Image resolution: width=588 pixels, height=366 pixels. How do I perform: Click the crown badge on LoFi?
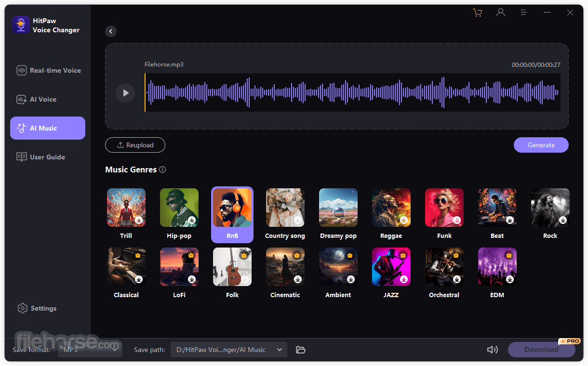[x=191, y=255]
